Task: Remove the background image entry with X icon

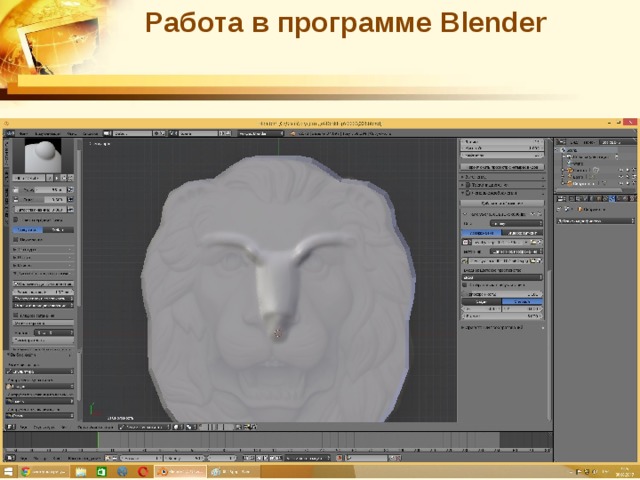Action: click(540, 214)
